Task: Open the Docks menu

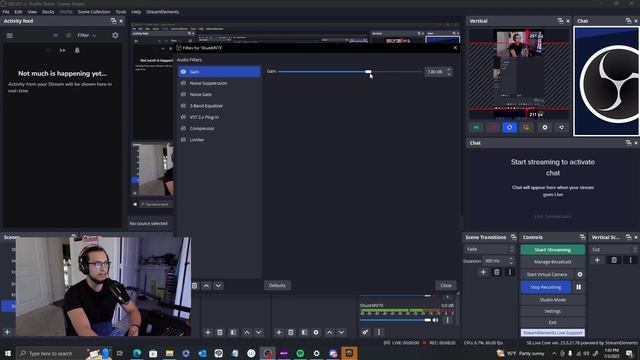Action: coord(48,12)
